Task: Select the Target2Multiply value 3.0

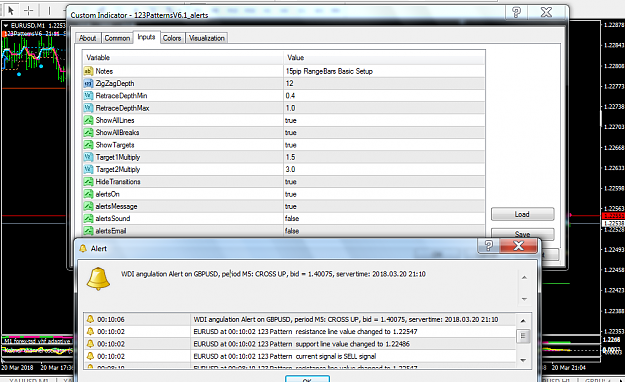Action: point(290,169)
